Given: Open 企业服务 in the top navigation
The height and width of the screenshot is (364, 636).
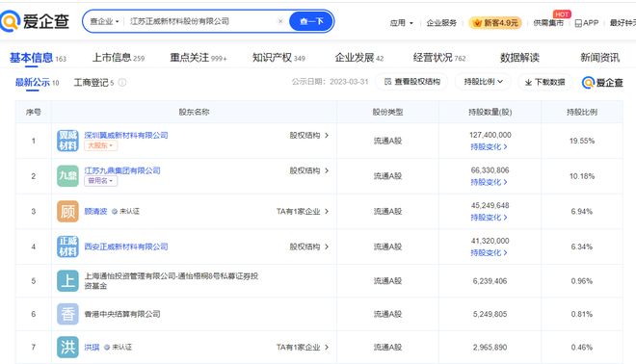Looking at the screenshot, I should (x=441, y=23).
